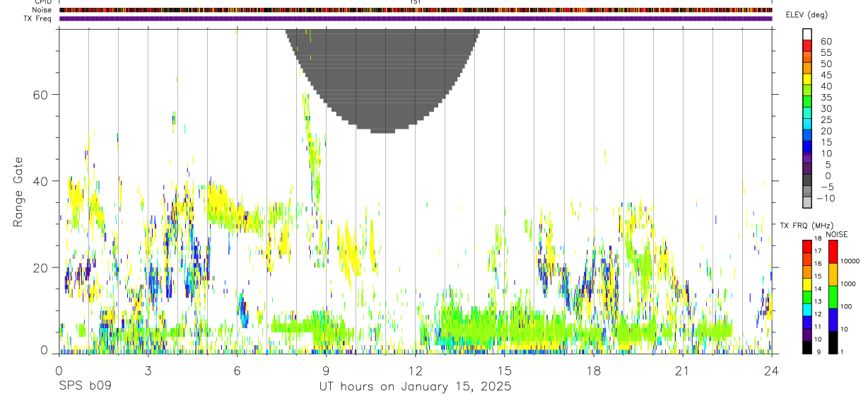Viewport: 868px width, 401px height.
Task: Click the 'TX Freq' strip label at top left
Action: (x=39, y=18)
